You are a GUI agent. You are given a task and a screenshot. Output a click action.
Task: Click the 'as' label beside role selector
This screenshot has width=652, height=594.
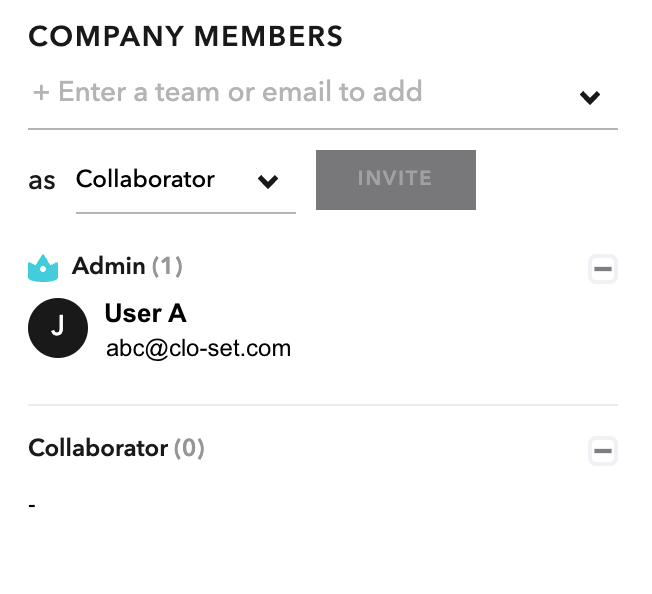[42, 181]
